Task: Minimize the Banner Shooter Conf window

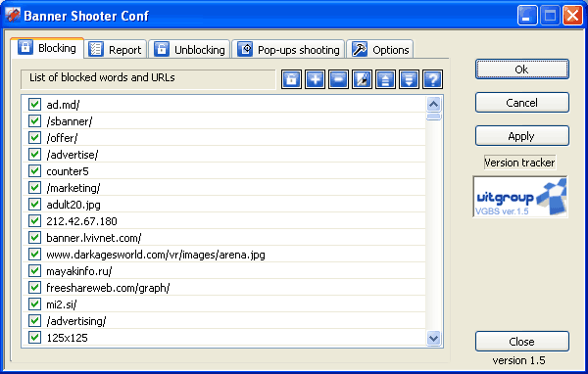Action: click(527, 16)
